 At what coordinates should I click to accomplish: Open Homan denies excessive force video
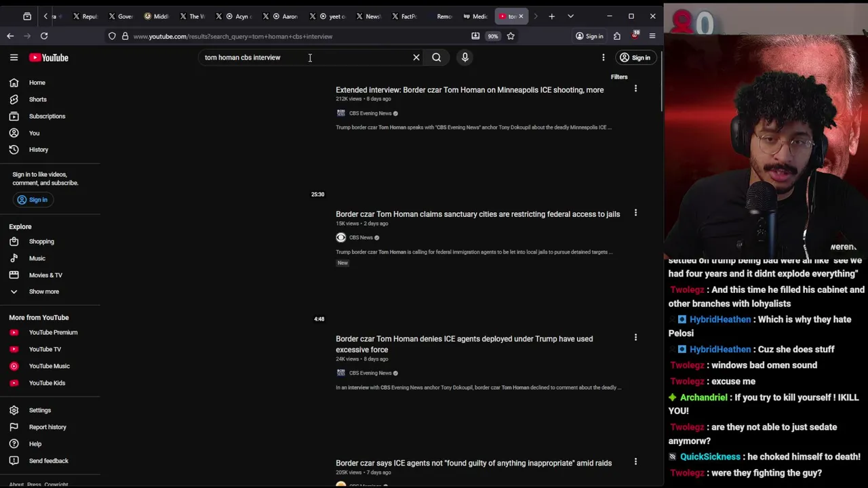coord(464,344)
